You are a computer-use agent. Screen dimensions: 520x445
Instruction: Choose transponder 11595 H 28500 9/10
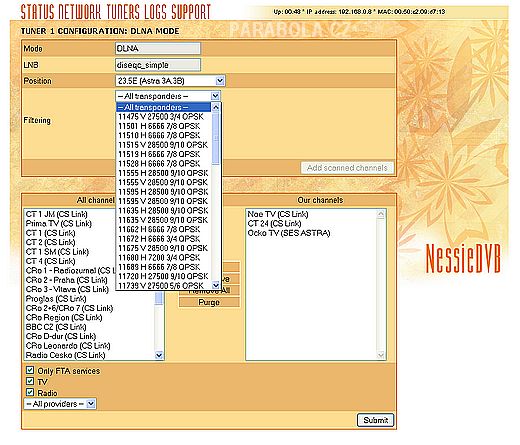tap(163, 192)
